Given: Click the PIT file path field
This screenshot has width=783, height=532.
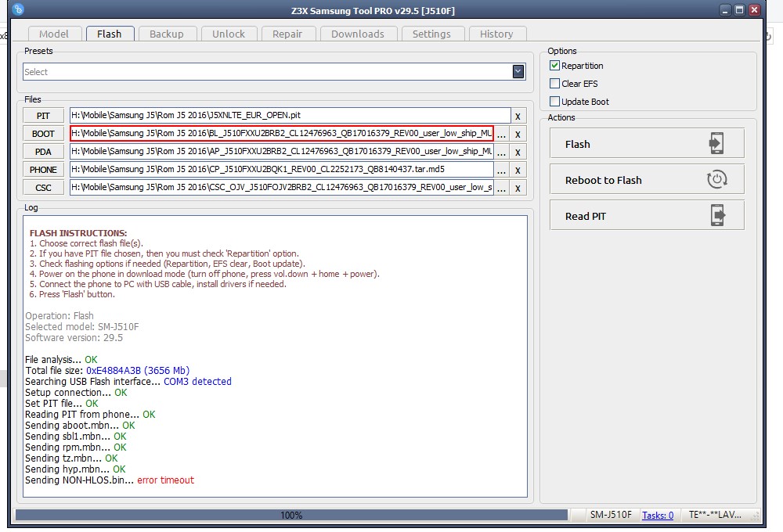Looking at the screenshot, I should [290, 115].
